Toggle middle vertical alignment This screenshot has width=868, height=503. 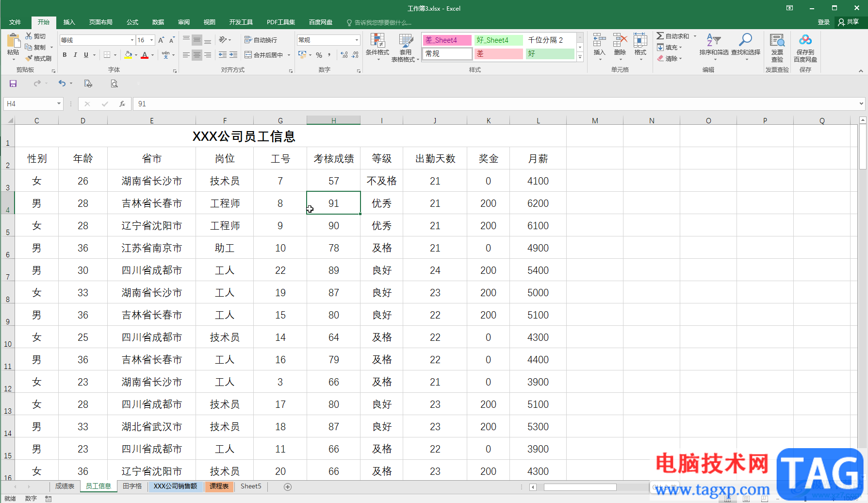197,40
